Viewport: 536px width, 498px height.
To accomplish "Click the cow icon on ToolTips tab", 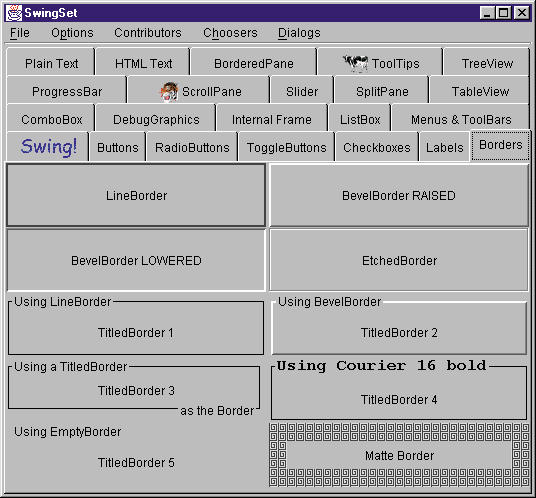I will (x=356, y=63).
